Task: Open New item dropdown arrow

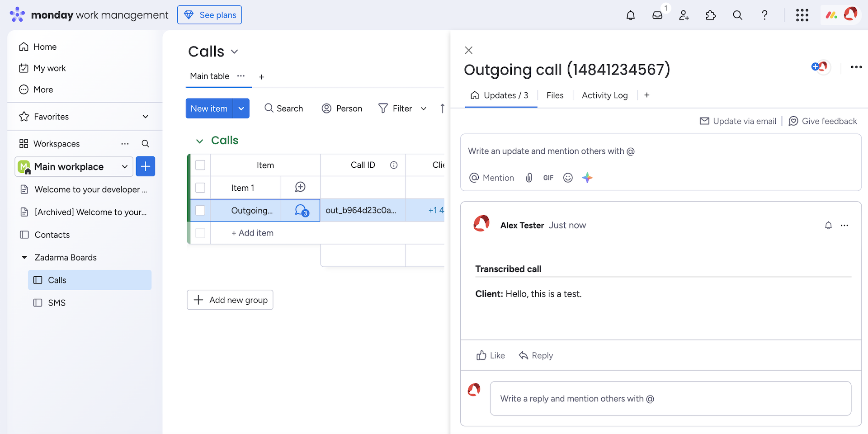Action: (x=241, y=108)
